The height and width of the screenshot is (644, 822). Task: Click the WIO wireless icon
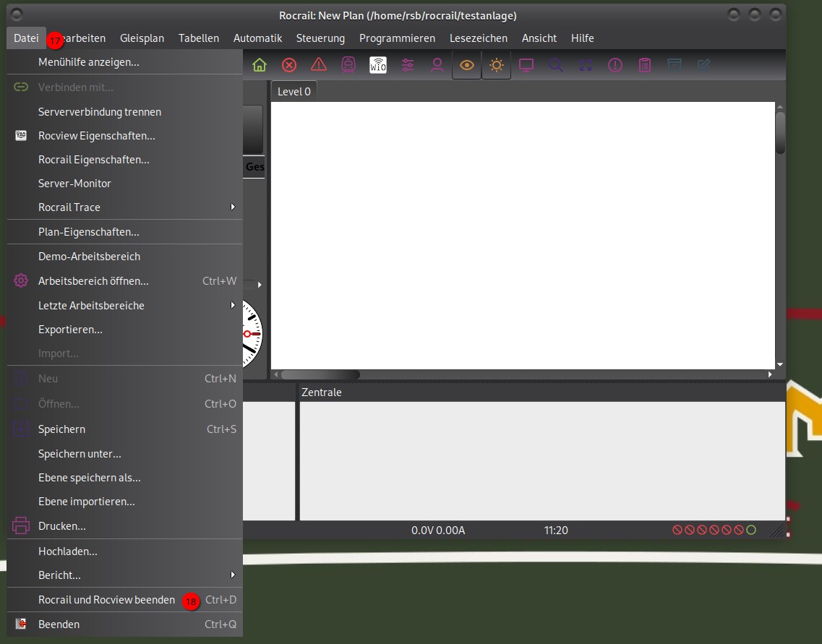coord(378,65)
